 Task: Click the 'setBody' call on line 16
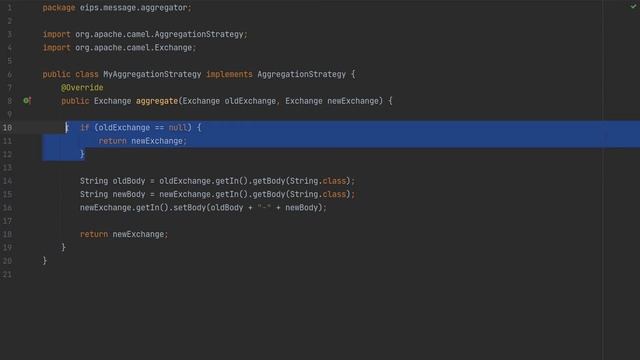point(189,208)
